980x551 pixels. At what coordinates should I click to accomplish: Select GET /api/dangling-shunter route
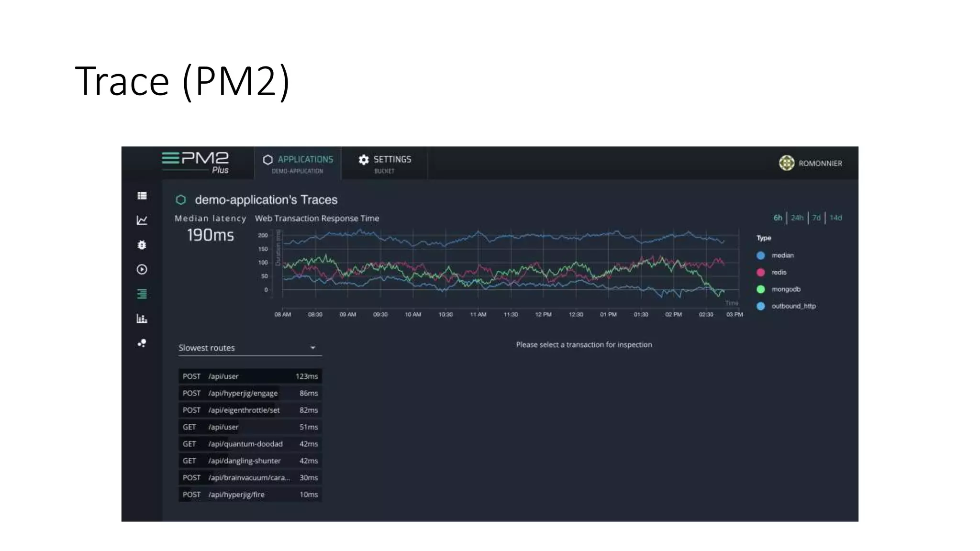[x=250, y=461]
